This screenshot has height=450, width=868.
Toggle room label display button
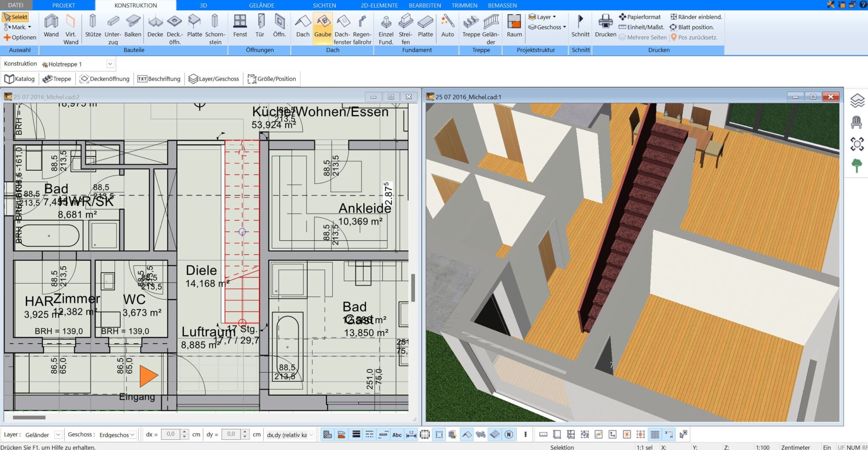[x=383, y=434]
